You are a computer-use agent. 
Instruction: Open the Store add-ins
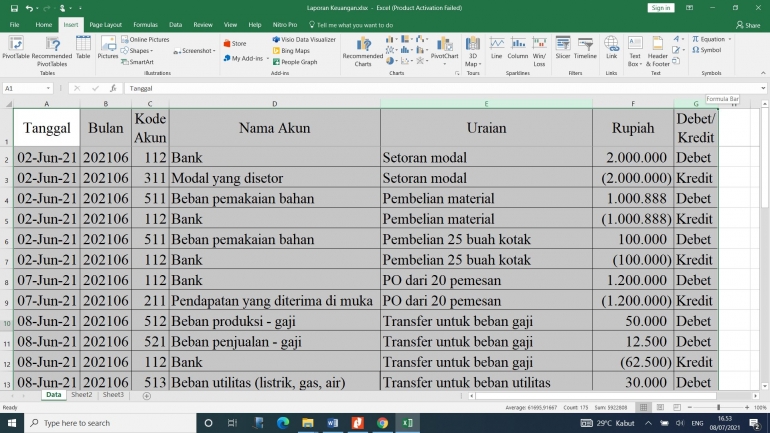[x=235, y=44]
